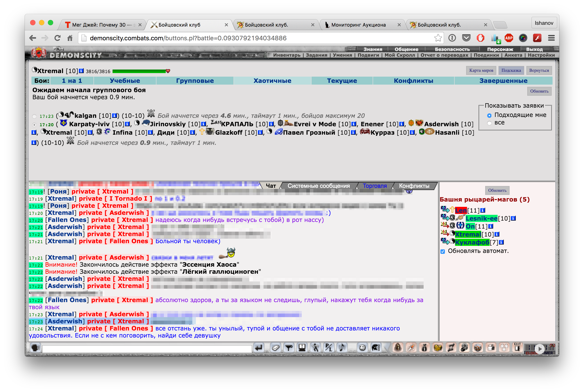Select the 17:23 kalgan battle request radio
The height and width of the screenshot is (392, 584).
pyautogui.click(x=34, y=116)
